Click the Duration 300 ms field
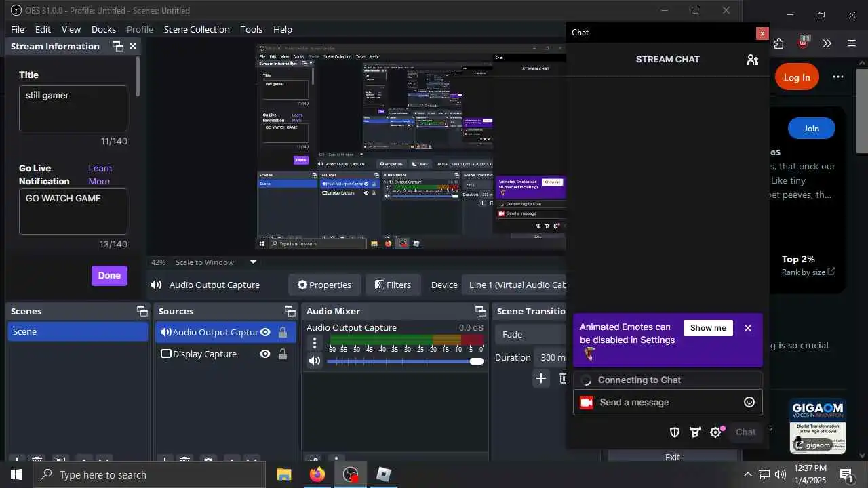Screen dimensions: 868x488 [550, 357]
